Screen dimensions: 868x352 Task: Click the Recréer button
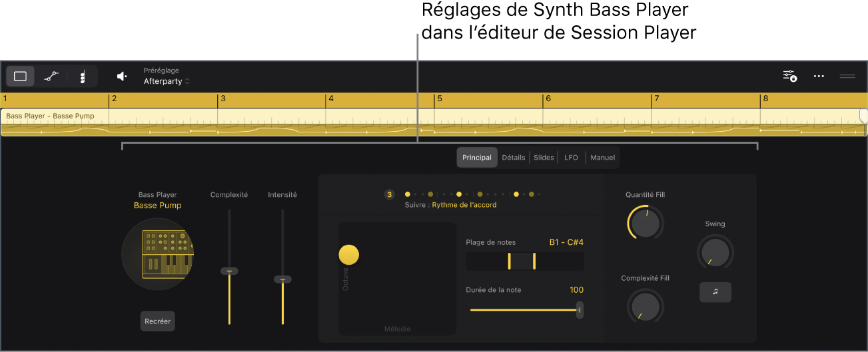158,321
